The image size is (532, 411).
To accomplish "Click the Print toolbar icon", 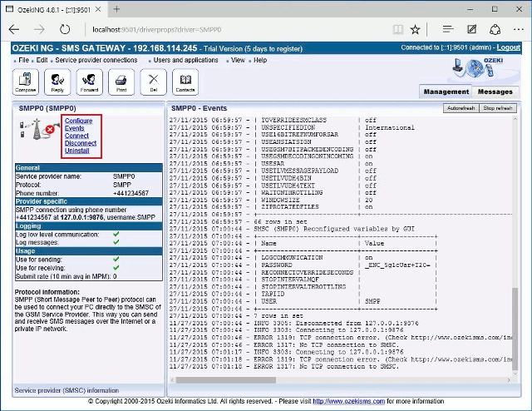I will [121, 82].
